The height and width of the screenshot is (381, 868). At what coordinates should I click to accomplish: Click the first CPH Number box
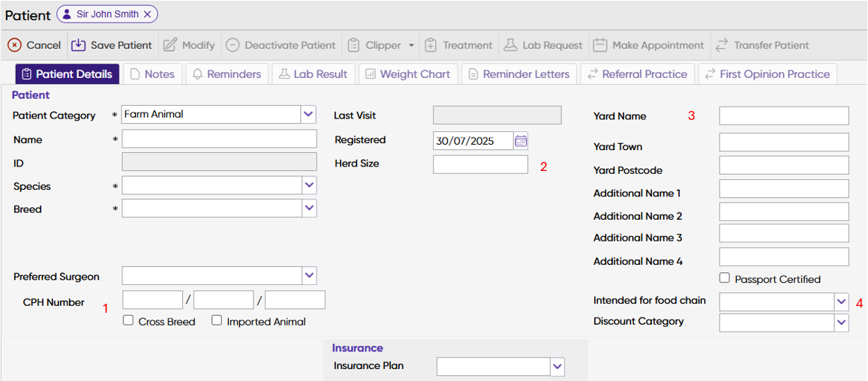point(153,299)
